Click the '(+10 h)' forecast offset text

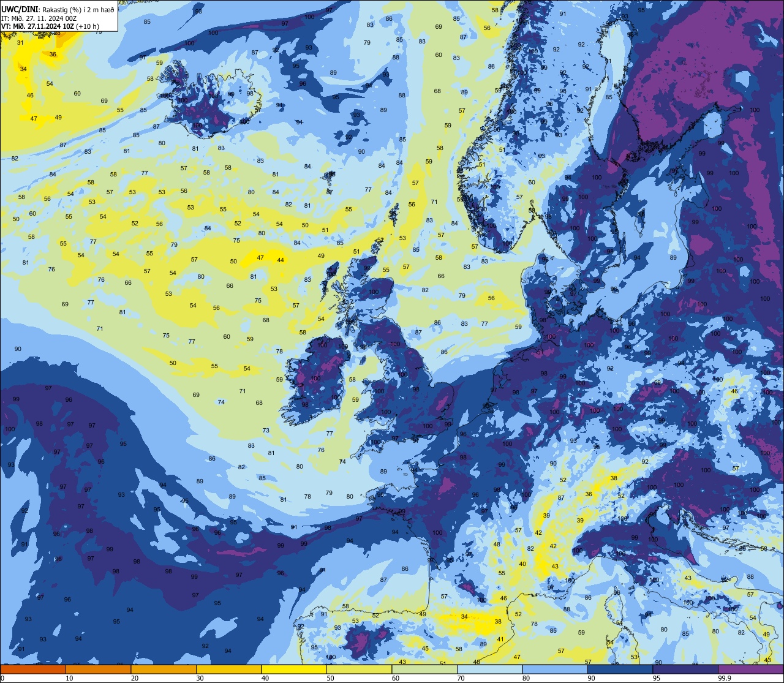click(89, 26)
